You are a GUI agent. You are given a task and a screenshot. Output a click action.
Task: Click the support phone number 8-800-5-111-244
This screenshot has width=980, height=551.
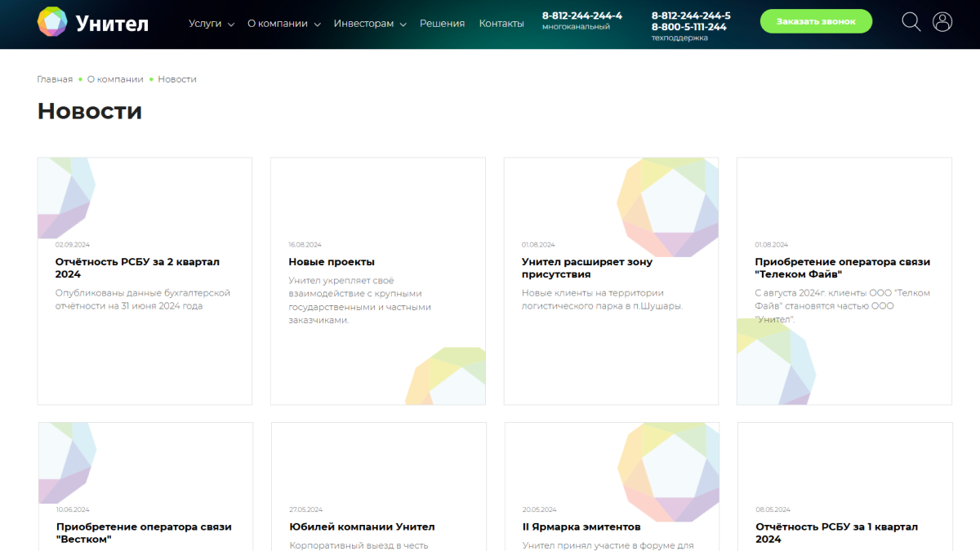(688, 27)
